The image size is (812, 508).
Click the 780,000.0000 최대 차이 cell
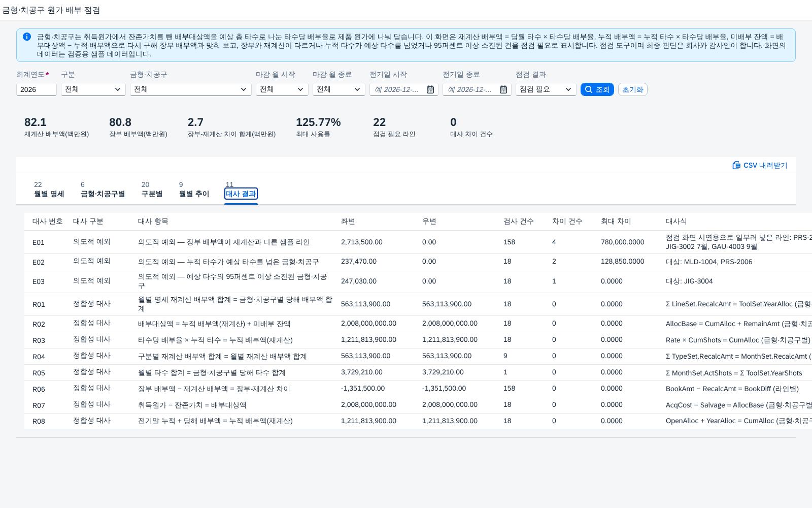[x=623, y=242]
